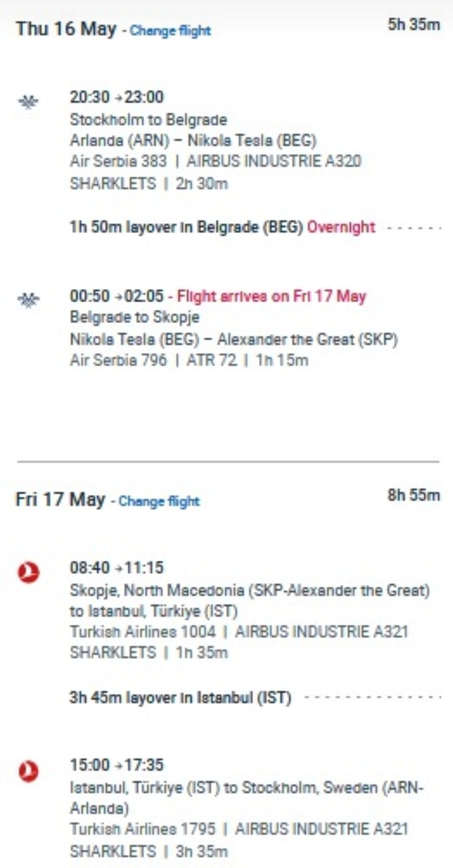Click the red Overnight layover label

tap(341, 227)
